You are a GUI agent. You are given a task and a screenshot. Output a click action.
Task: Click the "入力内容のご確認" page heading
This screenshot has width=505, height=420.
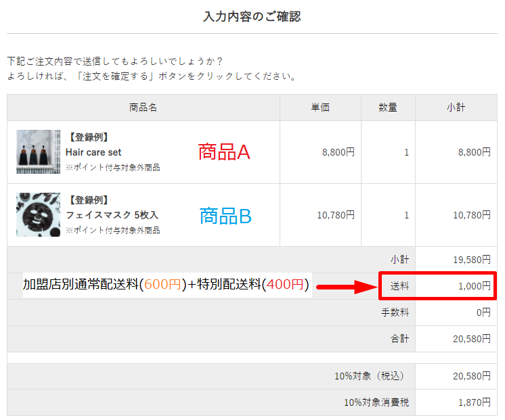tap(252, 17)
